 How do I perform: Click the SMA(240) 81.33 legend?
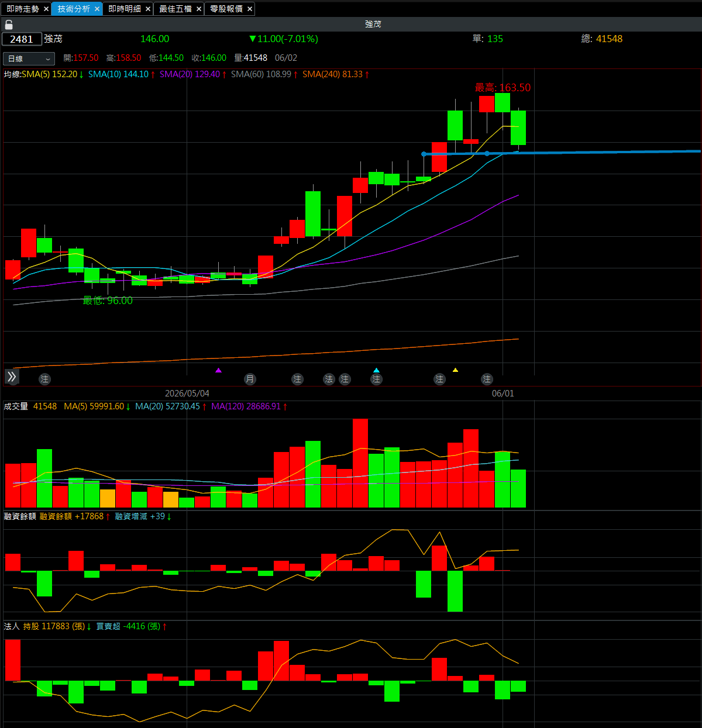336,74
